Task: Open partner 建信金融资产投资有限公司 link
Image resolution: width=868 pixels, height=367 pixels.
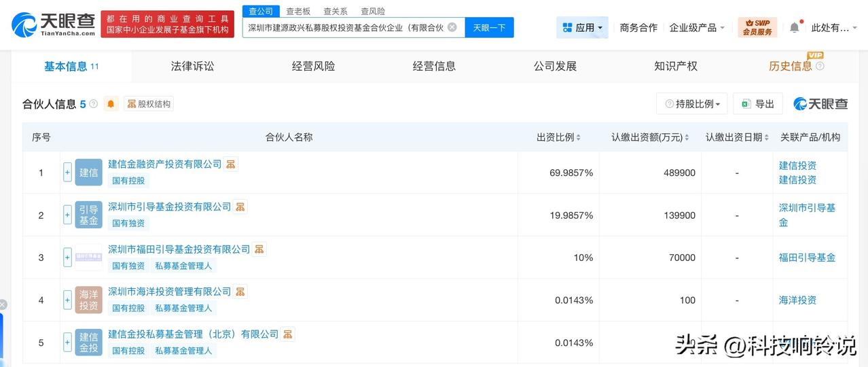Action: (165, 164)
